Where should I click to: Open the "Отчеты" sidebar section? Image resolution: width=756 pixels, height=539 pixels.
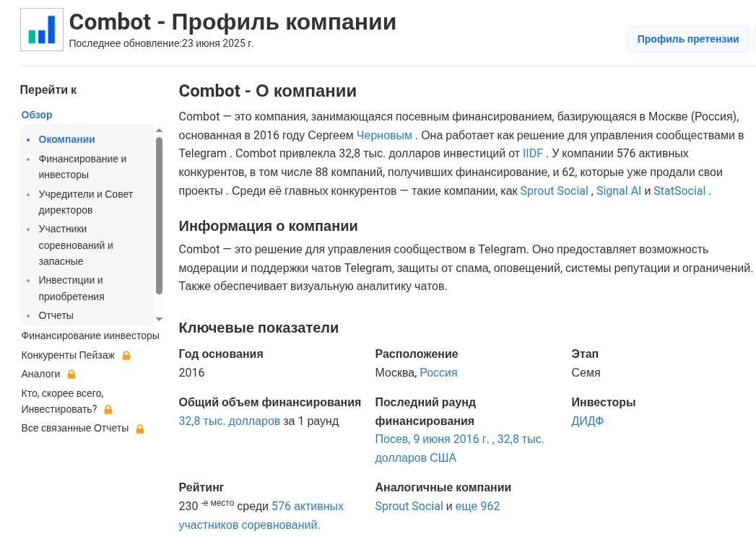coord(56,315)
